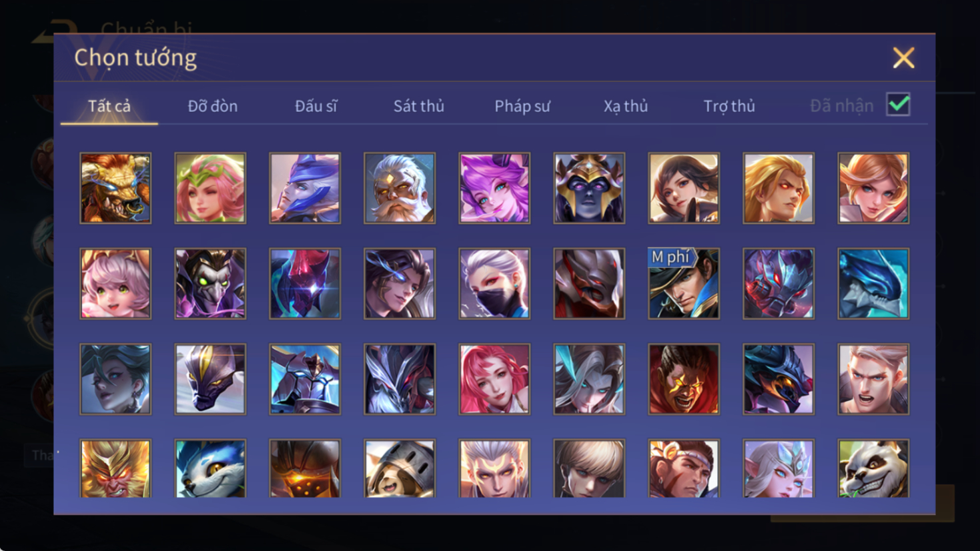Pick the purple-haired horned girl hero

coord(494,188)
